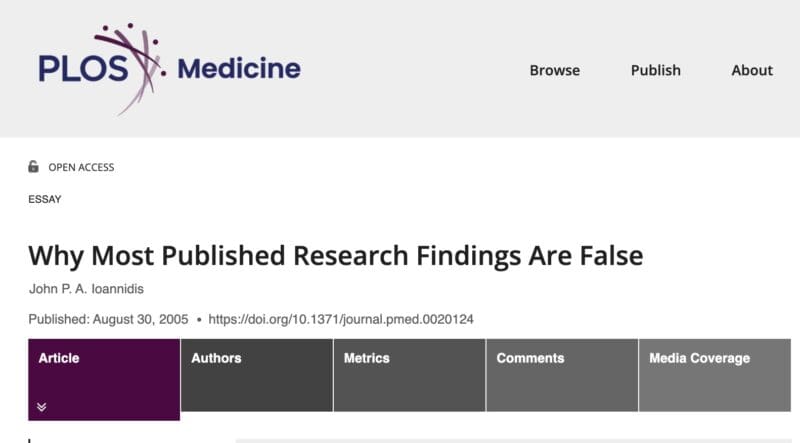Click the Medicine journal name
The image size is (800, 443).
pos(238,69)
